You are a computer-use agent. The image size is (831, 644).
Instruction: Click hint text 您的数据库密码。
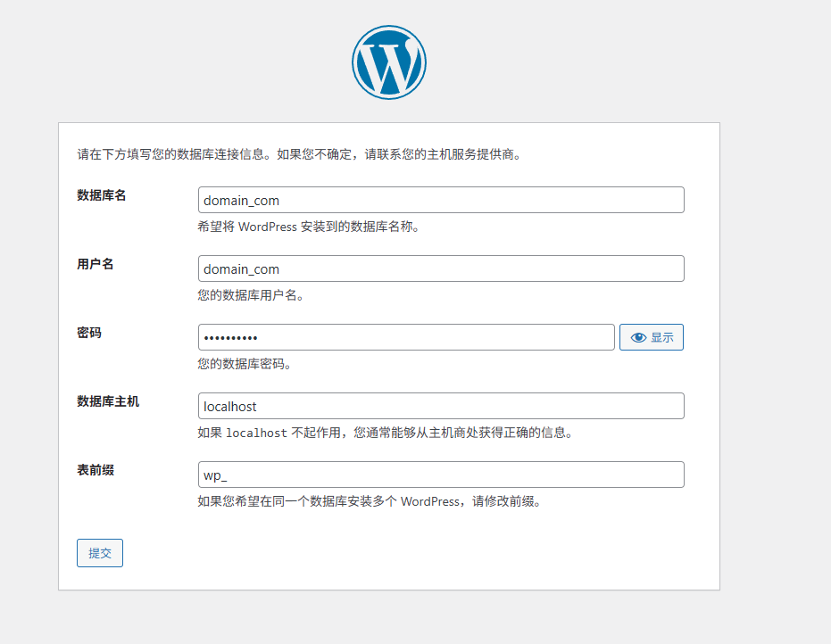tap(246, 364)
